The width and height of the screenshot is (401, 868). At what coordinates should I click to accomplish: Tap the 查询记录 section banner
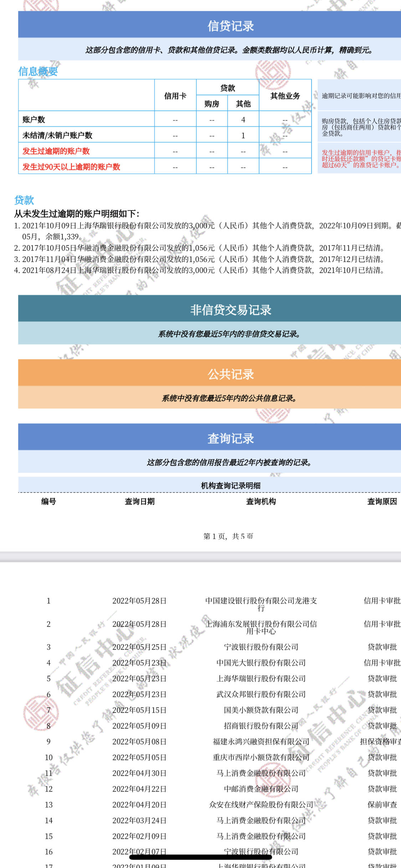(210, 437)
